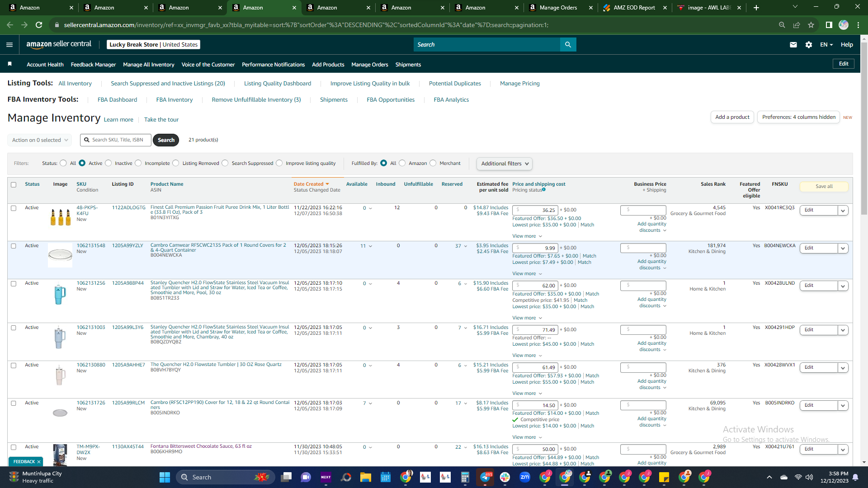Go to Feedback Manager

tap(93, 65)
